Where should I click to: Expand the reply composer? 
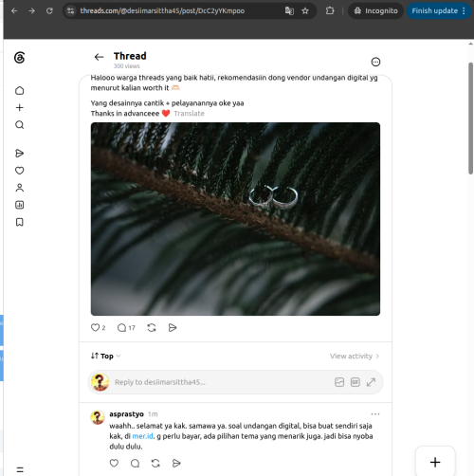pyautogui.click(x=371, y=382)
